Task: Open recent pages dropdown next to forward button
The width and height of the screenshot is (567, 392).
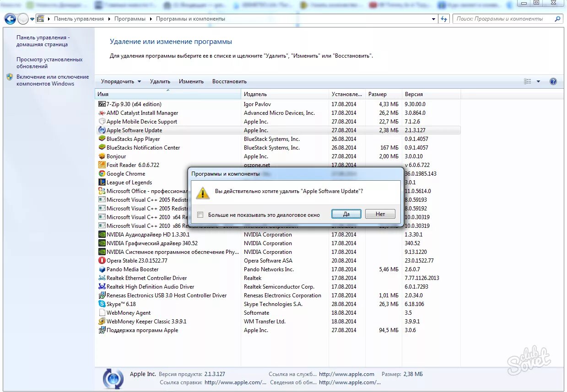Action: tap(32, 19)
